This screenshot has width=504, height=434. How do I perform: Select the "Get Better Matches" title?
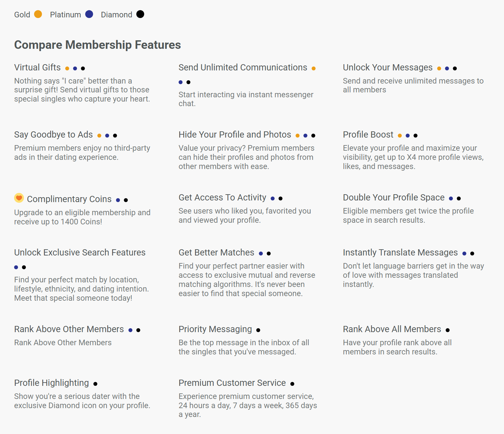click(x=216, y=253)
